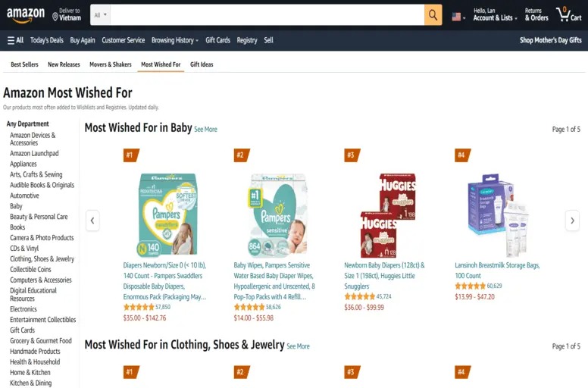Click the Amazon search input field
The height and width of the screenshot is (388, 588).
pyautogui.click(x=267, y=15)
